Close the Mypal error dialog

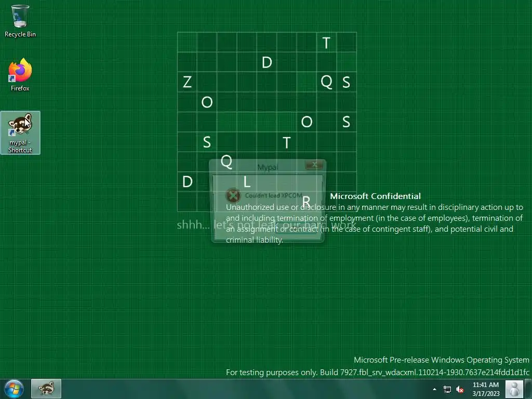314,165
